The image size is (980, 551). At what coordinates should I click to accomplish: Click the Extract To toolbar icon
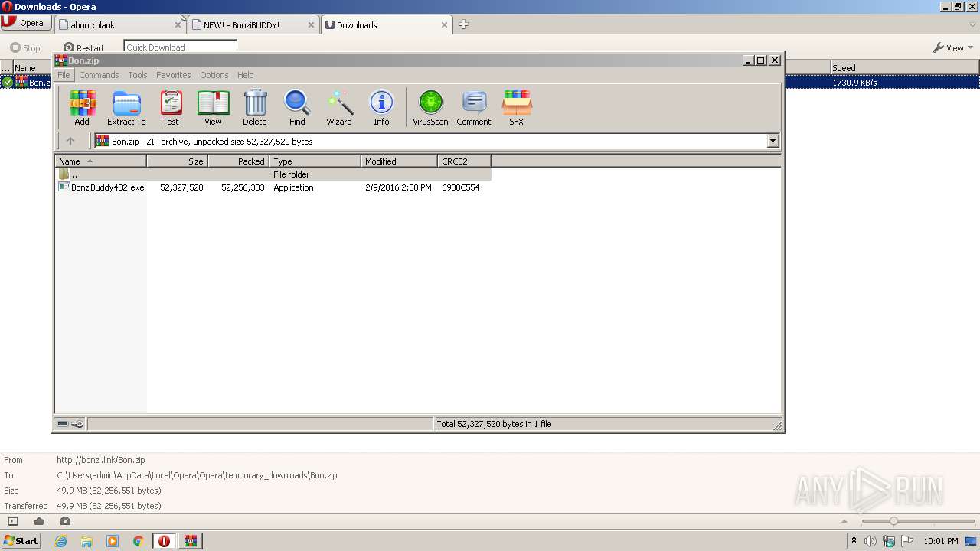126,107
